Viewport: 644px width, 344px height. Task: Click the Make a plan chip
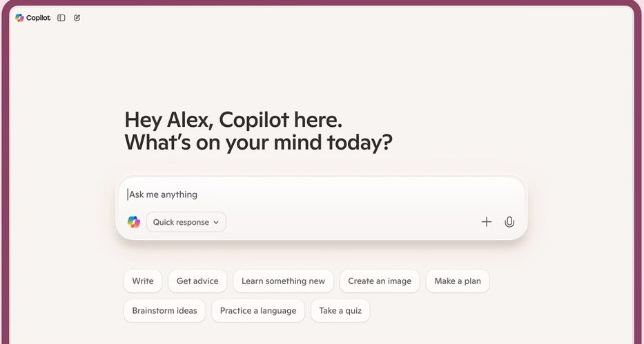click(458, 281)
